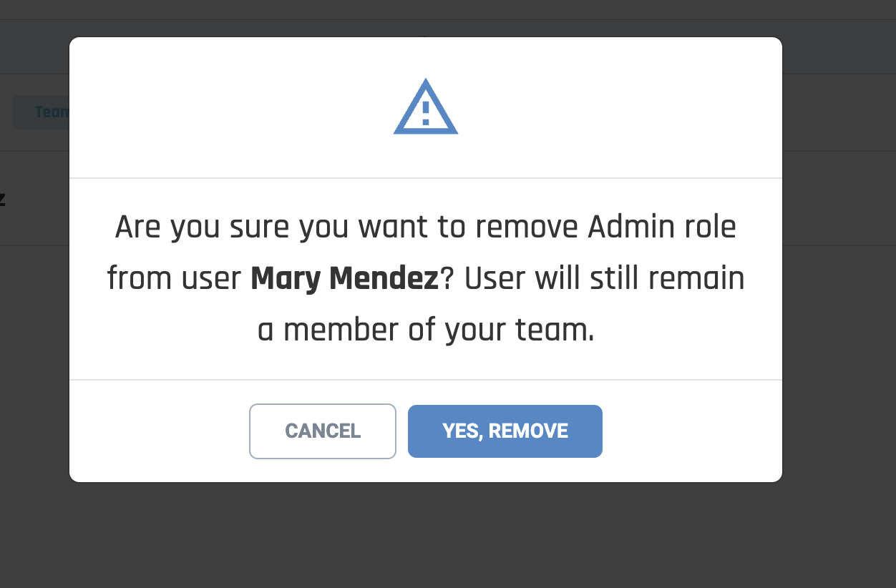Click the divider line under the warning icon

pyautogui.click(x=426, y=178)
